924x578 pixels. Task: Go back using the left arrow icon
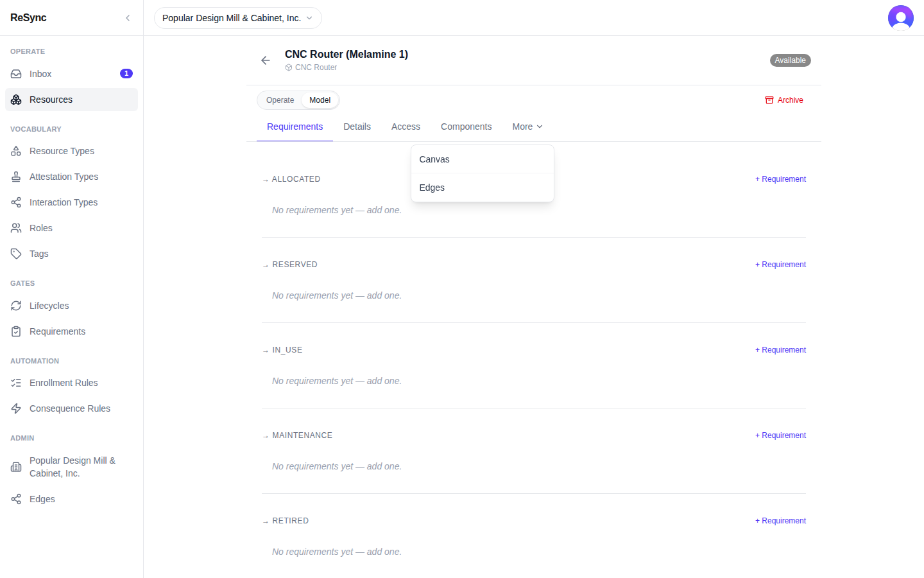[x=266, y=60]
